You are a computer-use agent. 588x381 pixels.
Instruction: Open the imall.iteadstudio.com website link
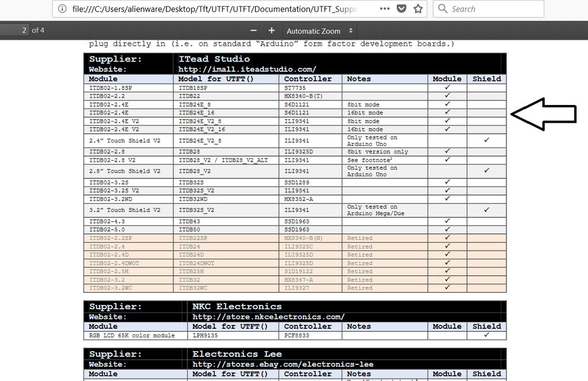(247, 69)
